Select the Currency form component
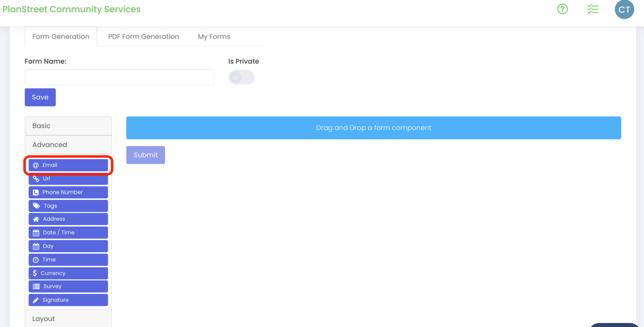Image resolution: width=644 pixels, height=327 pixels. pyautogui.click(x=68, y=273)
